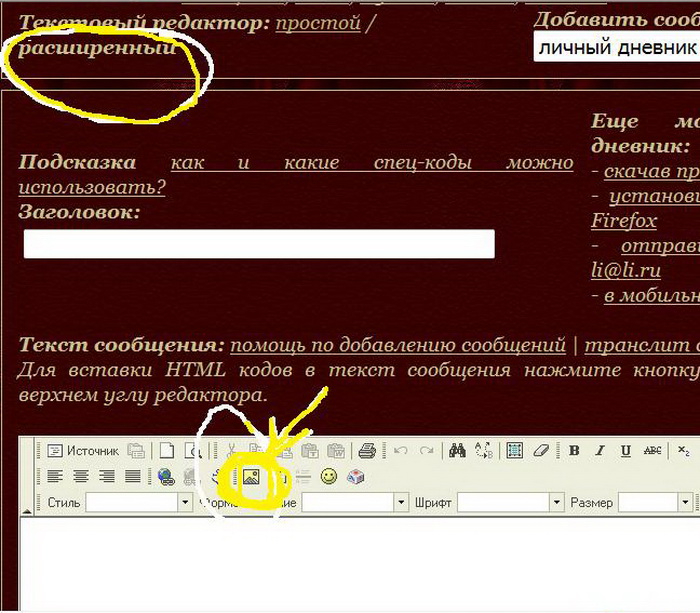Click the Templates icon next to Источник
Image resolution: width=700 pixels, height=613 pixels.
pos(136,451)
